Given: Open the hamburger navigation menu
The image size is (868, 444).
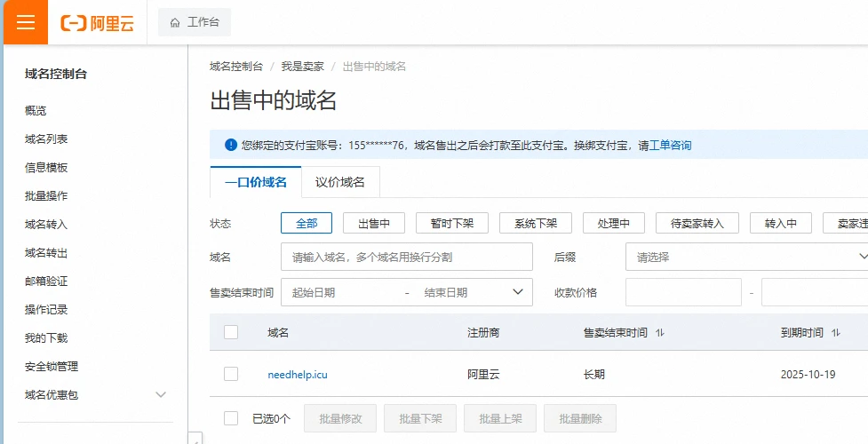Looking at the screenshot, I should point(25,22).
